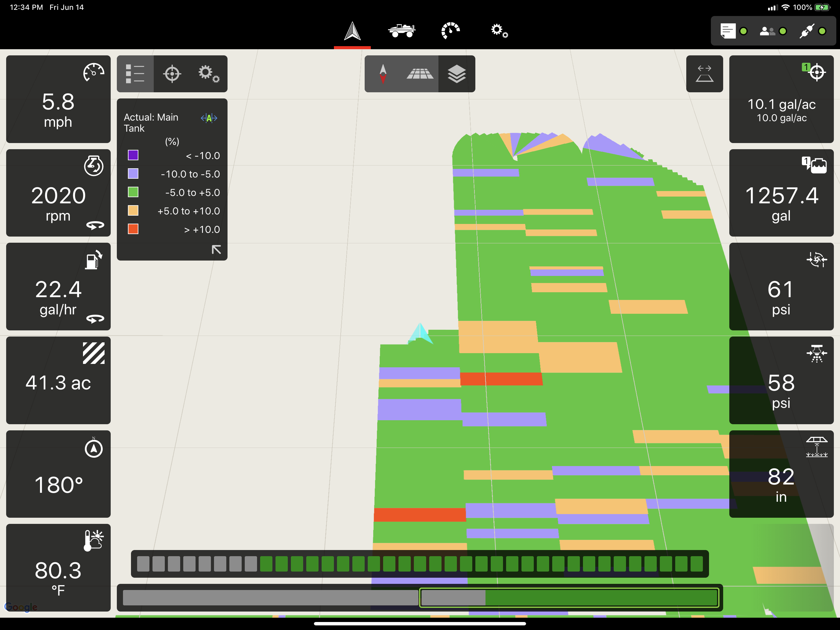840x630 pixels.
Task: Tap the cyan vehicle position arrow on map
Action: (x=420, y=333)
